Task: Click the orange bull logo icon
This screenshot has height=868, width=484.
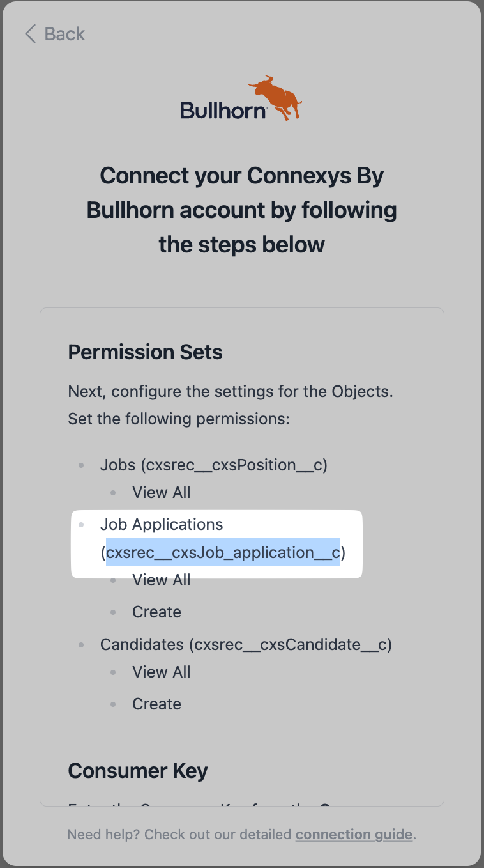Action: [275, 98]
